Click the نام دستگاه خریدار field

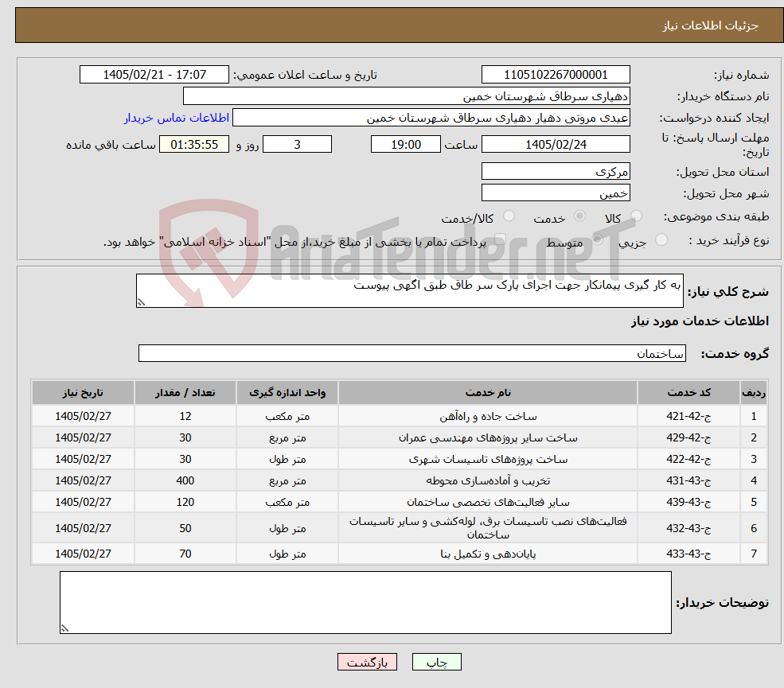click(x=406, y=96)
